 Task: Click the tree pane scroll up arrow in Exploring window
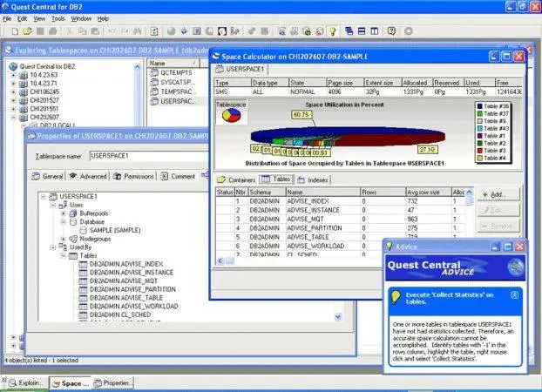coord(137,67)
